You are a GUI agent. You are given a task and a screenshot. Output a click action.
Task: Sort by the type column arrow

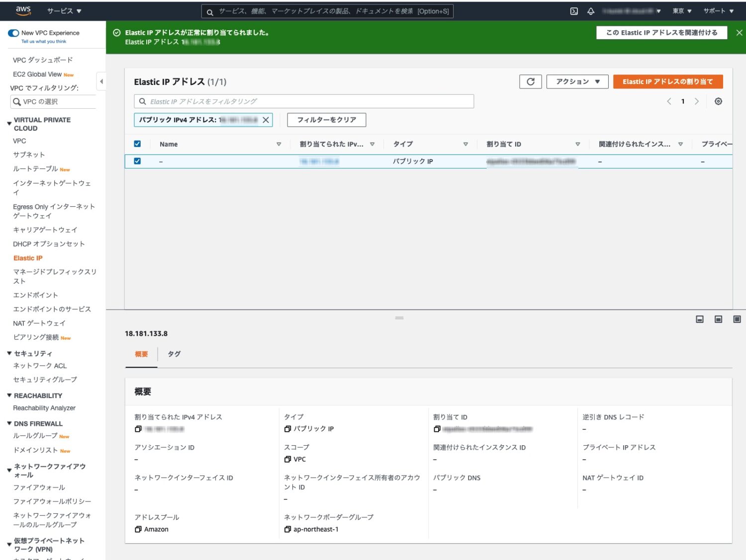click(466, 144)
